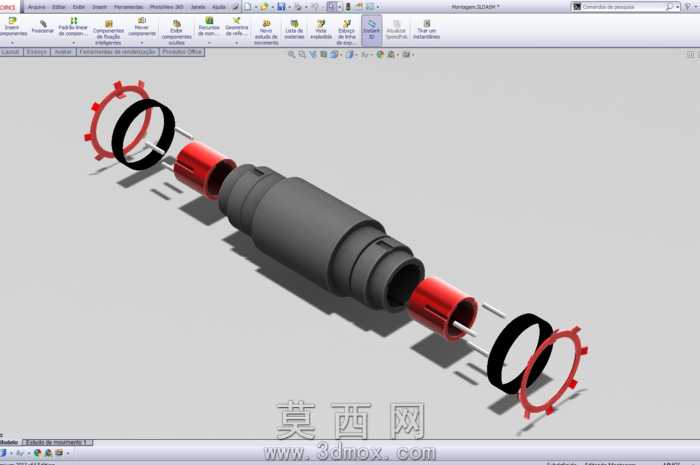Click the Tirar um instantâneo icon
This screenshot has width=700, height=465.
[x=427, y=23]
